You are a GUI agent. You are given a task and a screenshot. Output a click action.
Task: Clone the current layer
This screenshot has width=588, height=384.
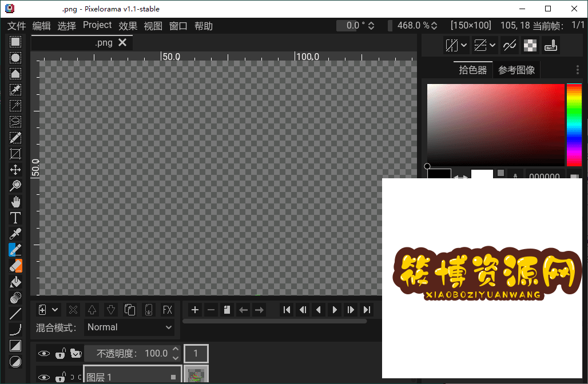130,310
